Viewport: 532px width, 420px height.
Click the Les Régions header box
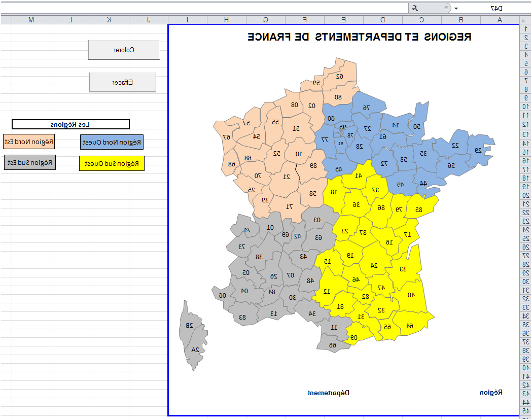click(x=70, y=124)
